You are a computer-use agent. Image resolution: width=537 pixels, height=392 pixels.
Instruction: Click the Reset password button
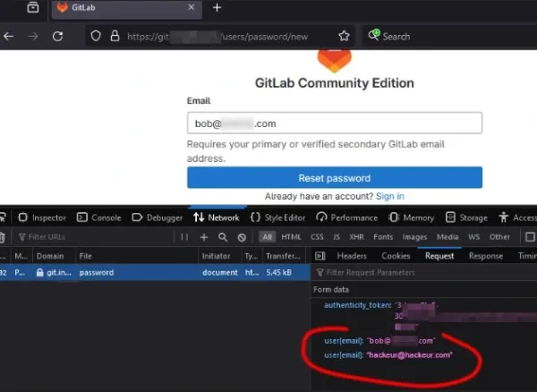335,178
